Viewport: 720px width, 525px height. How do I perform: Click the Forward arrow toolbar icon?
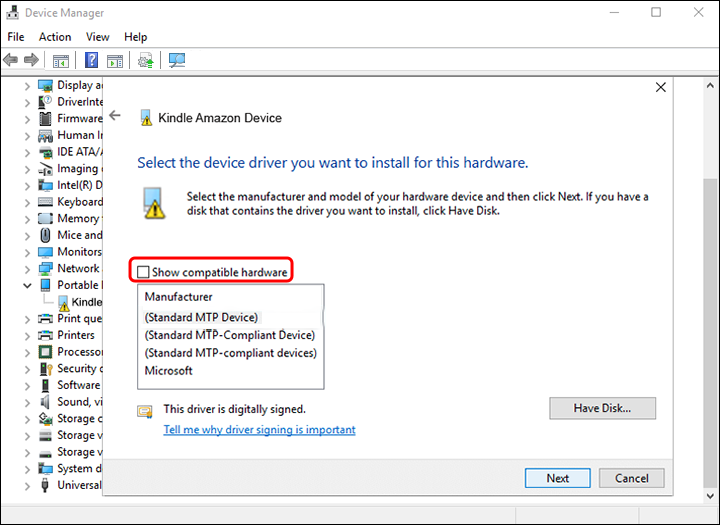point(31,60)
